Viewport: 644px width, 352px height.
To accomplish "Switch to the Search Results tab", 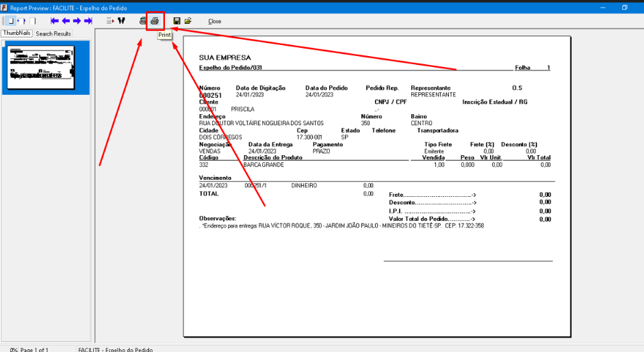I will click(53, 33).
